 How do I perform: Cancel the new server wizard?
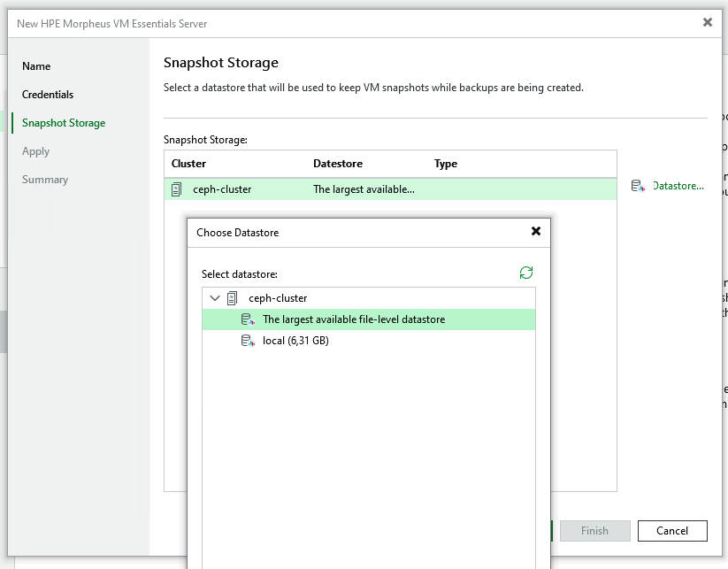672,531
